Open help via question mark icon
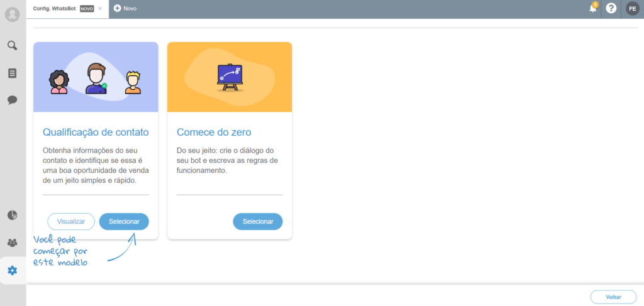644x306 pixels. tap(611, 8)
